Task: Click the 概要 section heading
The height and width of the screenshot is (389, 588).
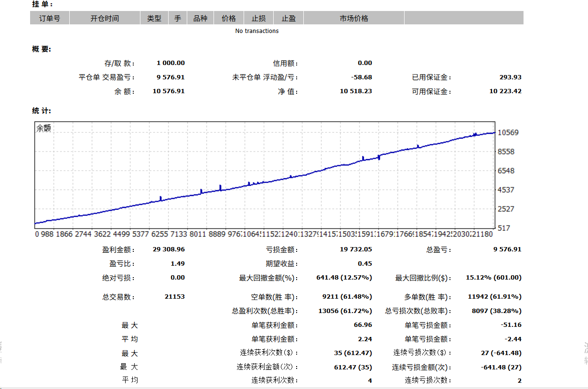Action: pyautogui.click(x=42, y=49)
